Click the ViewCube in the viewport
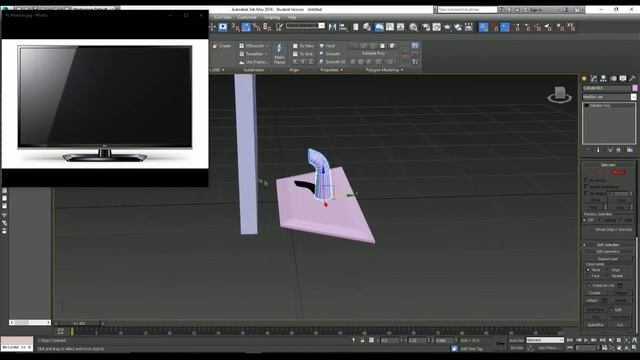This screenshot has height=360, width=640. (x=560, y=94)
